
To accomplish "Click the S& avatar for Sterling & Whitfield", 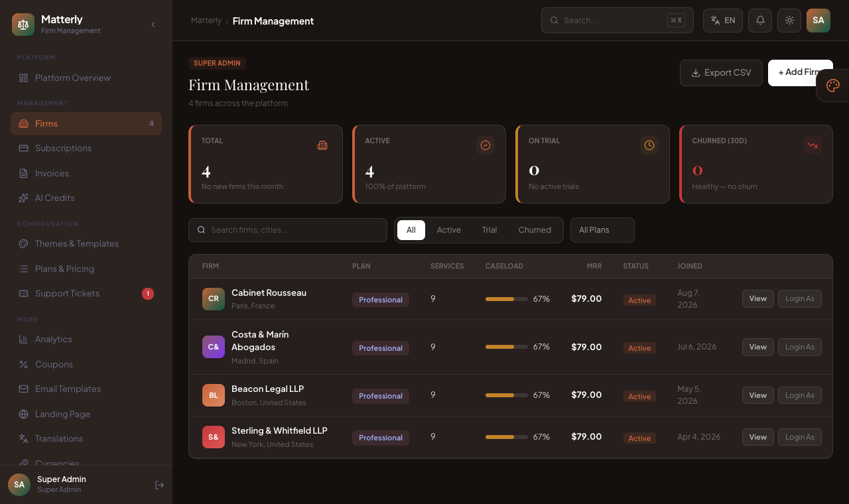I will point(214,438).
